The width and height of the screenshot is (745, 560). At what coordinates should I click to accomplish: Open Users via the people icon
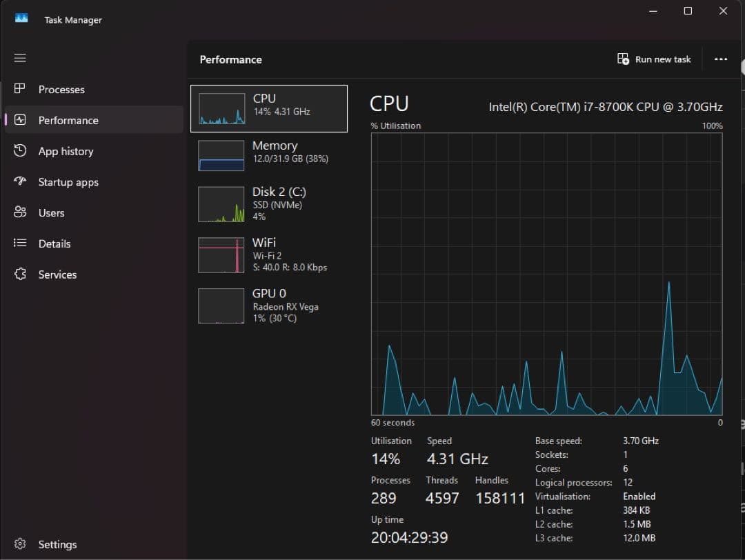click(x=20, y=212)
